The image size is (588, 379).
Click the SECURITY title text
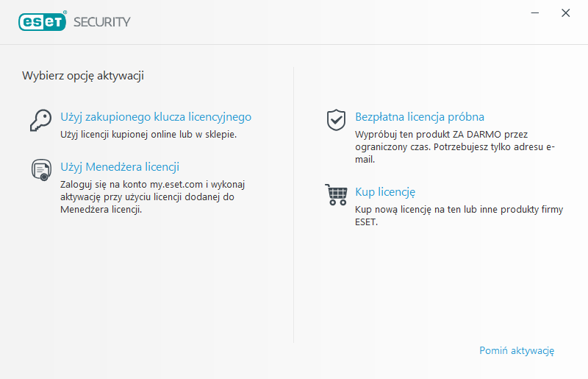[x=101, y=21]
